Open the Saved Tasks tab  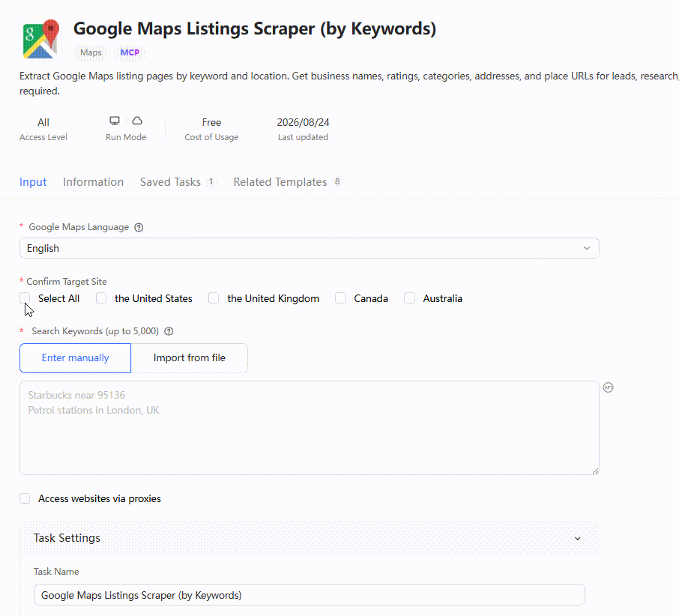pos(170,182)
